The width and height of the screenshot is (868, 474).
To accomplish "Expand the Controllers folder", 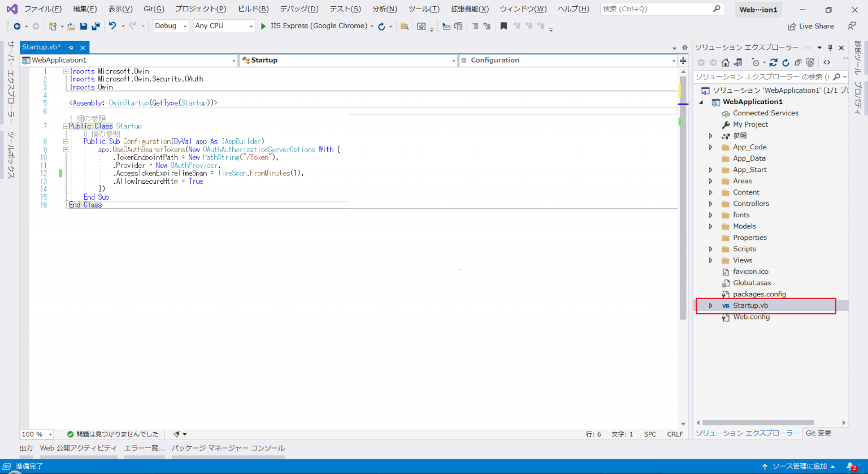I will [711, 204].
